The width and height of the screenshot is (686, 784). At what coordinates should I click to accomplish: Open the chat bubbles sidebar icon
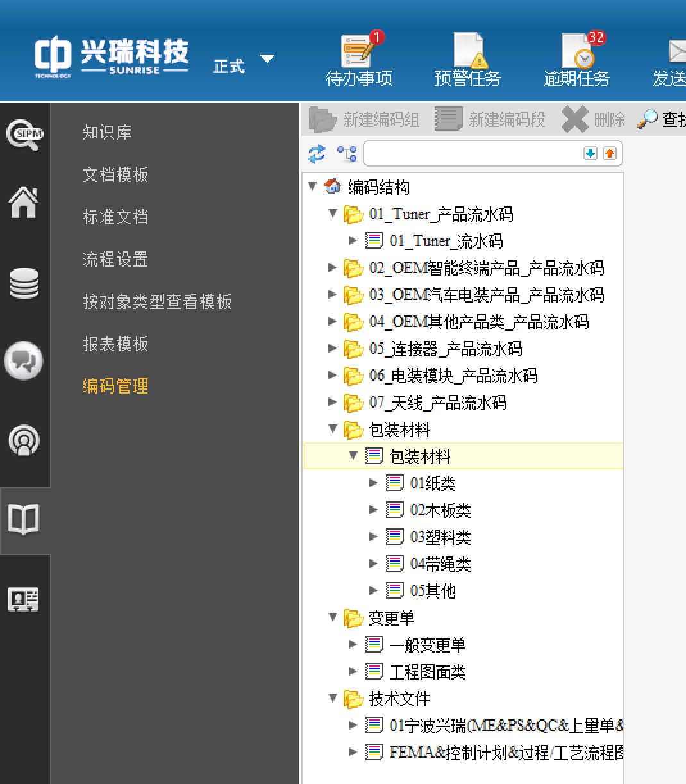coord(24,362)
